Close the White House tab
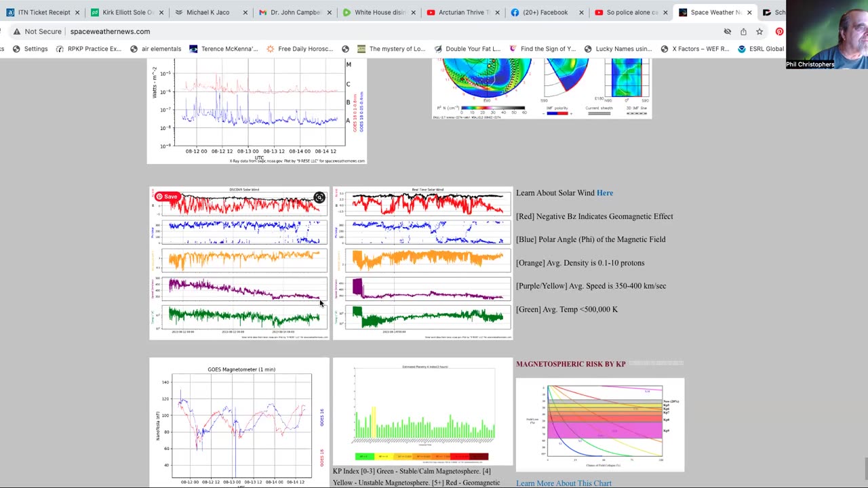 click(x=413, y=12)
